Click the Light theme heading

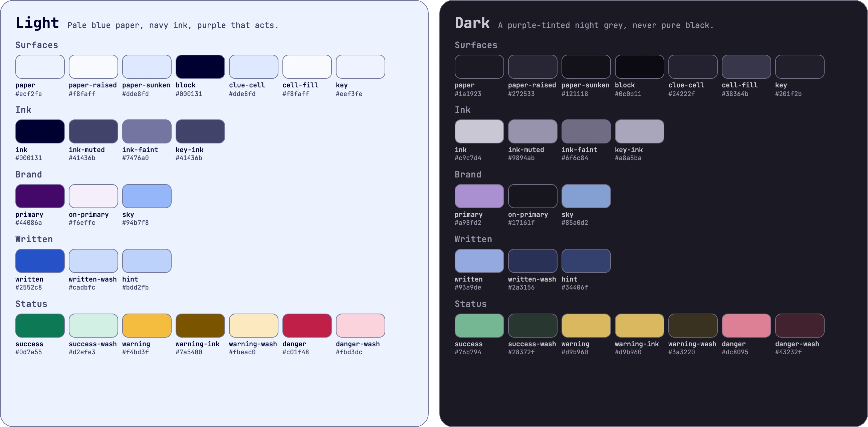tap(37, 23)
